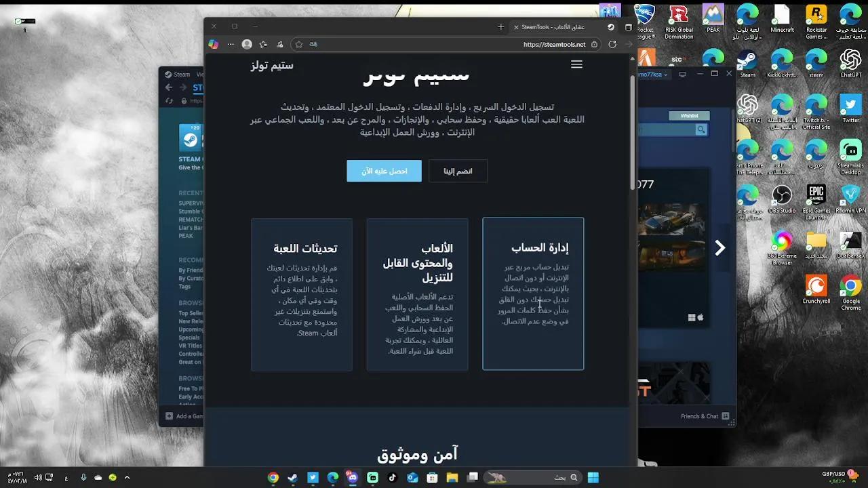Open RISK Global Domination desktop icon
The image size is (868, 488).
(x=679, y=22)
